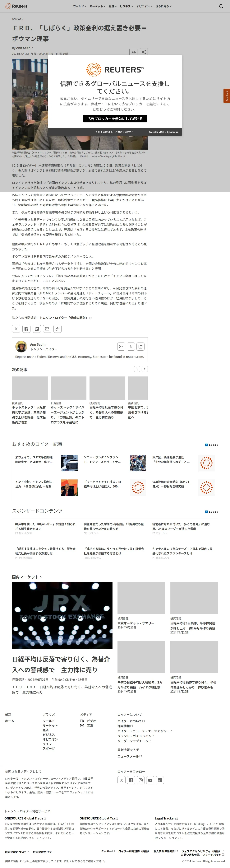Copy article link icon

point(58,329)
